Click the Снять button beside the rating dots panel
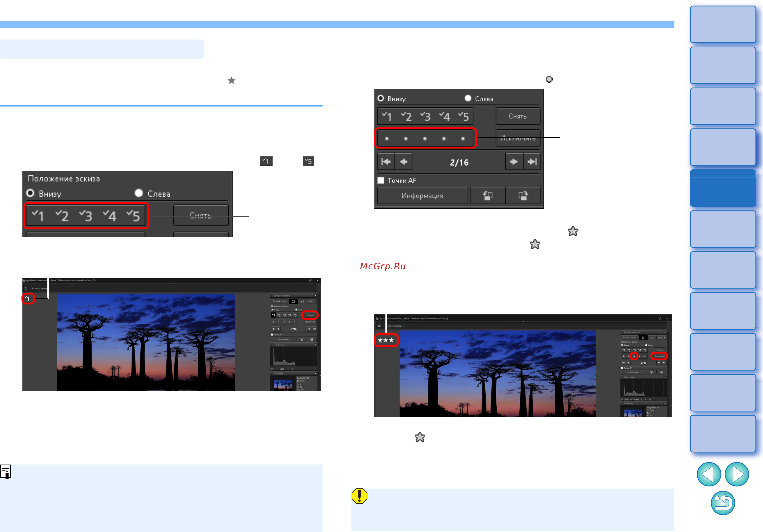The width and height of the screenshot is (763, 532). [518, 116]
